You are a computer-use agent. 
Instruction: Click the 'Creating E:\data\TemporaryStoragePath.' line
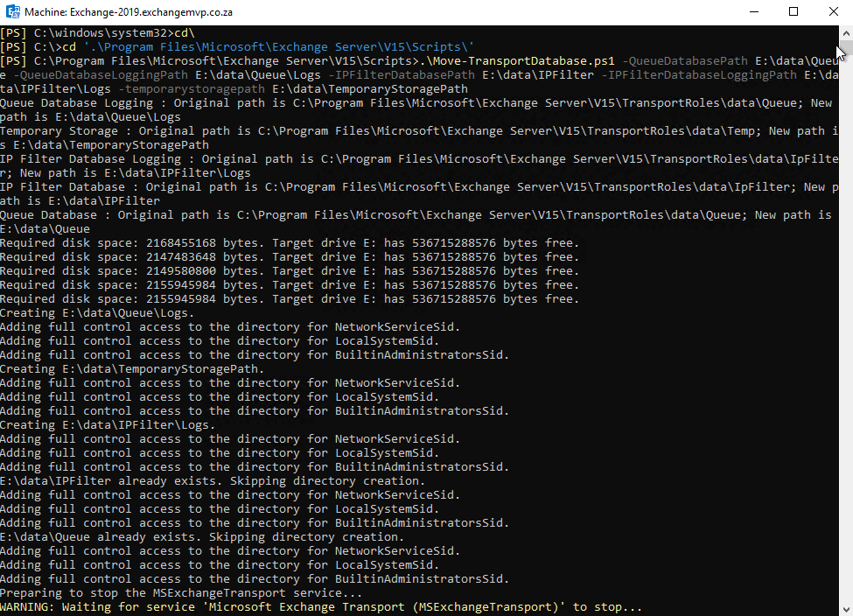132,369
